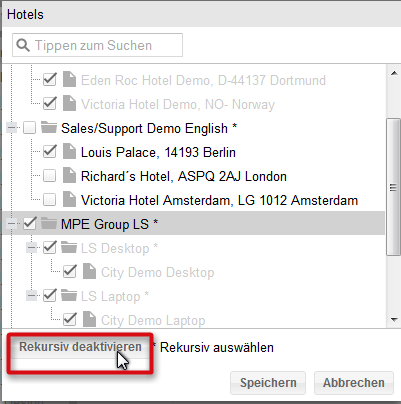The width and height of the screenshot is (401, 404).
Task: Click the LS Desktop folder icon
Action: [x=69, y=248]
